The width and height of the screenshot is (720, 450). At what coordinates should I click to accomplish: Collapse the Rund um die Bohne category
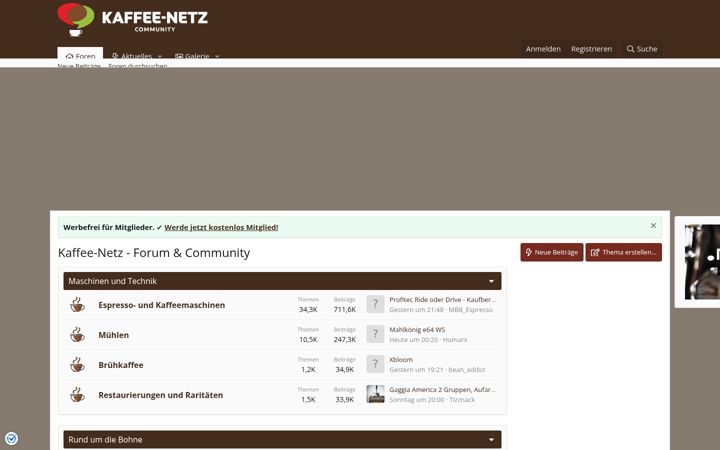point(491,439)
